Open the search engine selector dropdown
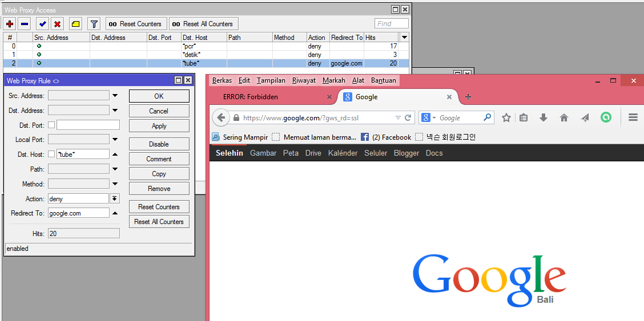 (428, 118)
